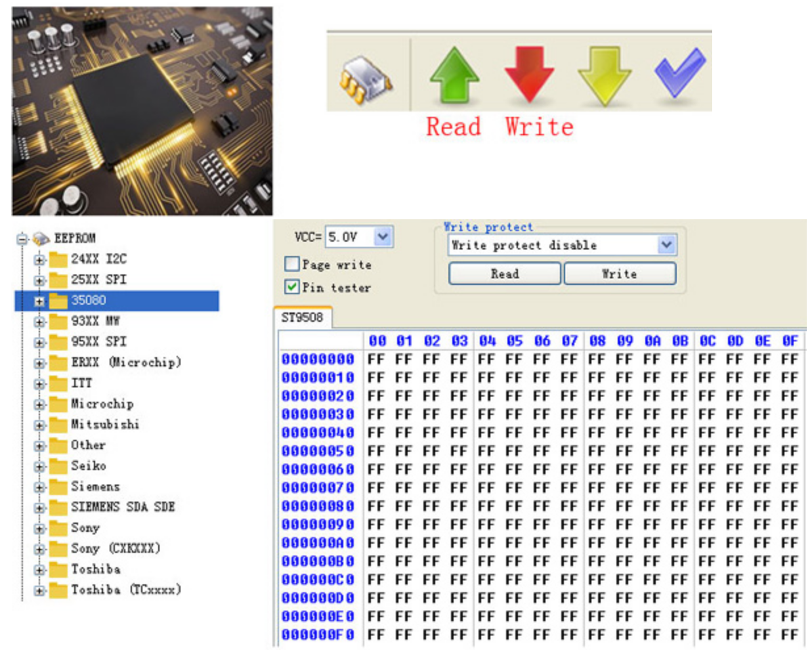Viewport: 812px width, 650px height.
Task: Click the 35080 folder icon
Action: [58, 301]
